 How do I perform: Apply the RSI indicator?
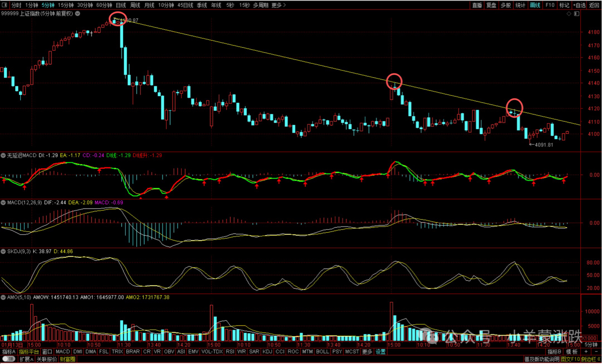(x=230, y=352)
